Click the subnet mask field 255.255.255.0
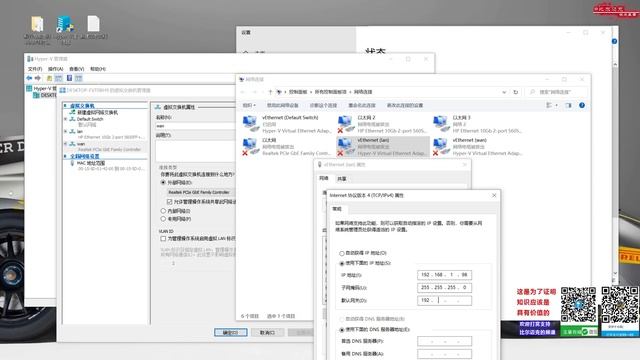 [444, 288]
